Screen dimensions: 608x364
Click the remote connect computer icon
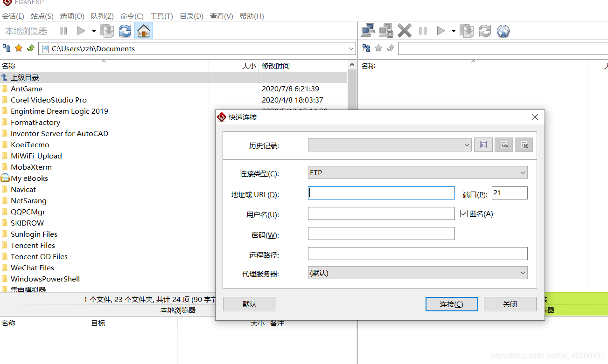point(368,31)
